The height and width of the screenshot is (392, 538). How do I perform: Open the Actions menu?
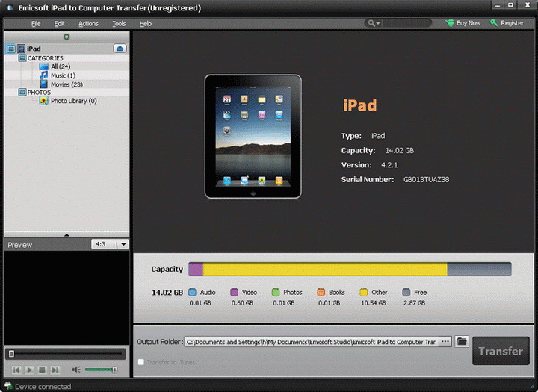88,24
